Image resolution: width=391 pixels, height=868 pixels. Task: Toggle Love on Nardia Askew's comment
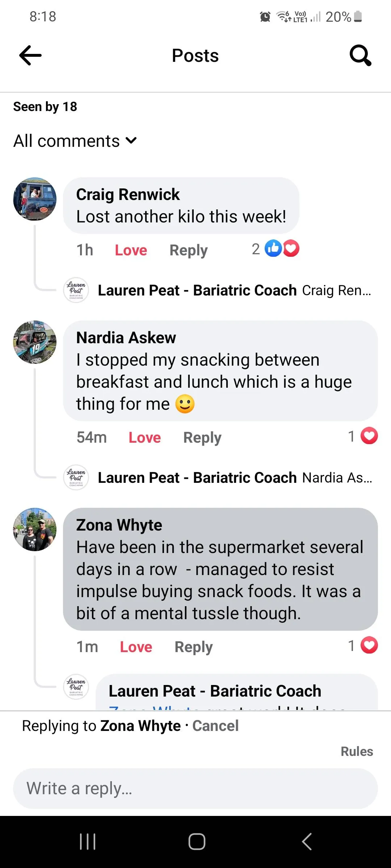[145, 438]
